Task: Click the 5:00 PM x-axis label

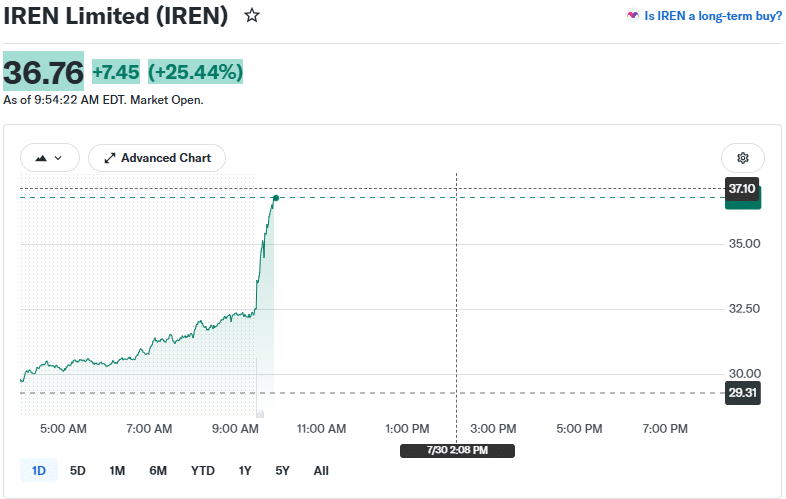Action: (x=579, y=429)
